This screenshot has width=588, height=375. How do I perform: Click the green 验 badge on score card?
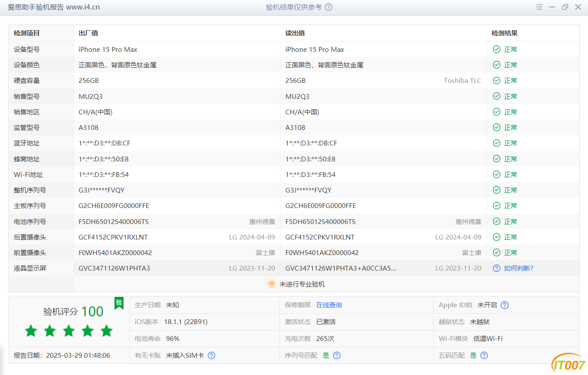pos(119,303)
